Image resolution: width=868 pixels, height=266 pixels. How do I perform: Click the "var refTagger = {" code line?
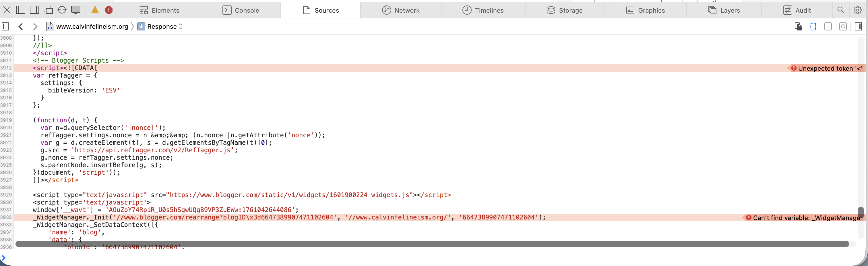pyautogui.click(x=65, y=75)
